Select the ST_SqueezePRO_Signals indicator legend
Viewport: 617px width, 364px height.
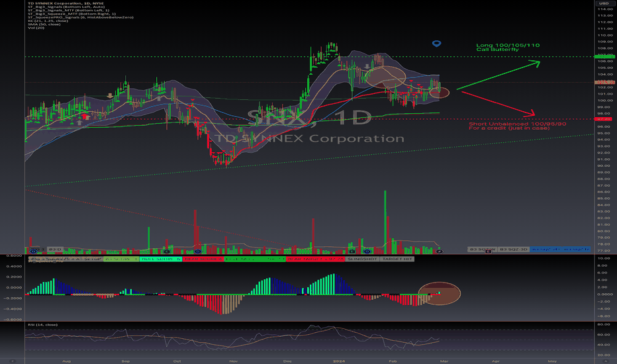tap(80, 17)
